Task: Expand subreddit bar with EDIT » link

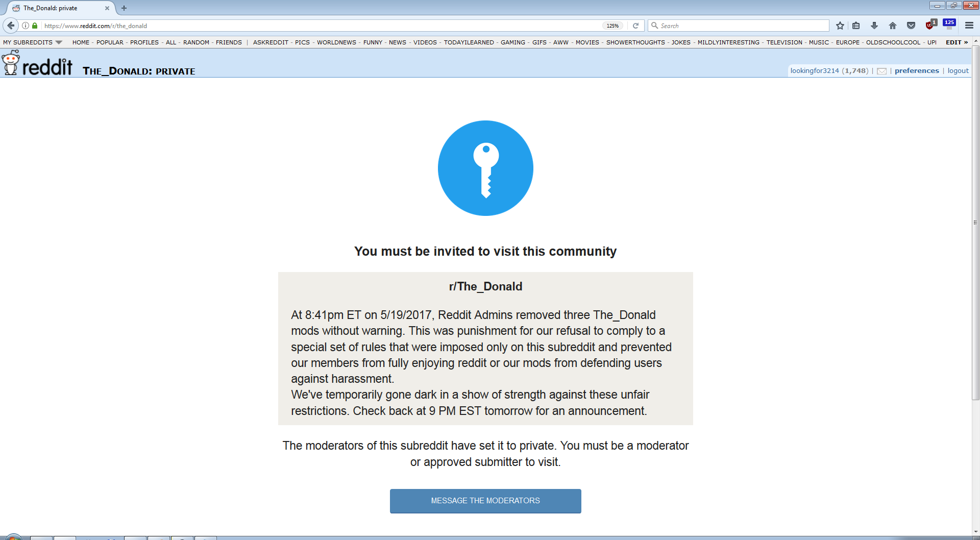Action: point(957,42)
